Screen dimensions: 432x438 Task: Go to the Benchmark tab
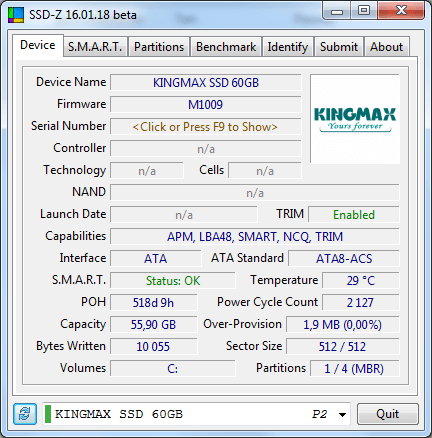pos(226,47)
